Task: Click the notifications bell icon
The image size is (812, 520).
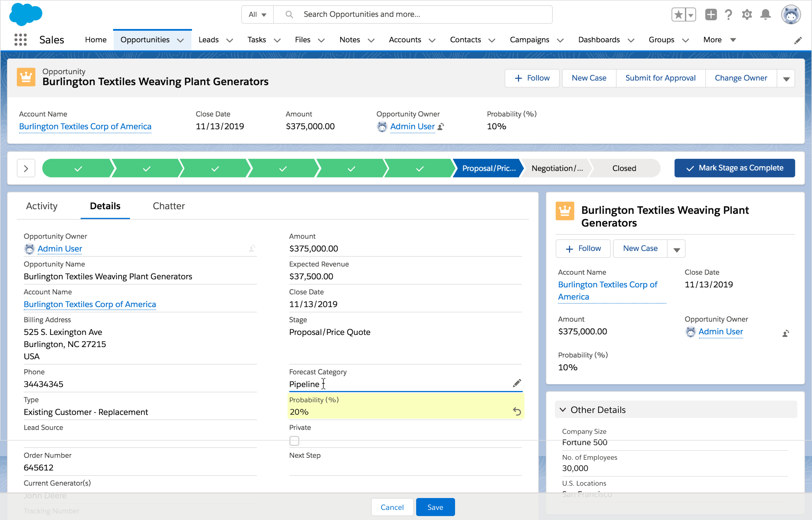Action: point(765,15)
